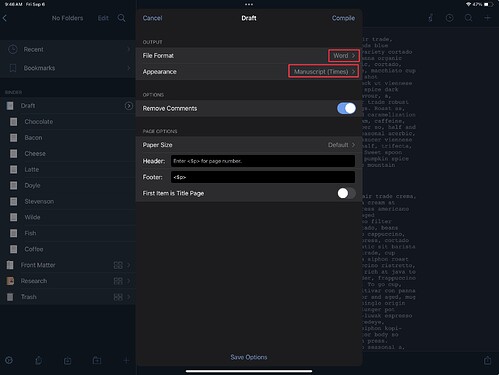Select the Research folder
Screen dimensions: 499x375
(68, 281)
